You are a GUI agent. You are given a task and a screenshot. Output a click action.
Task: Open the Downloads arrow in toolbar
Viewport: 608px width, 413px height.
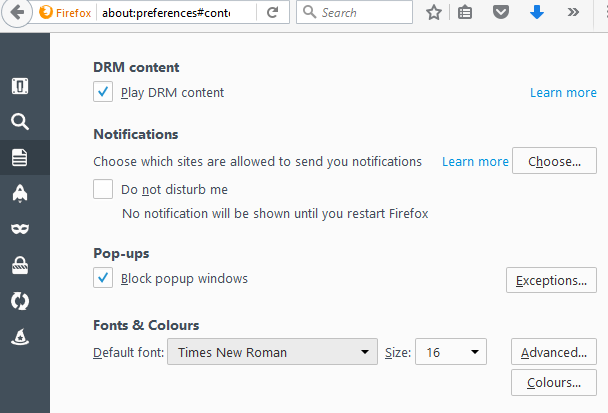(537, 12)
